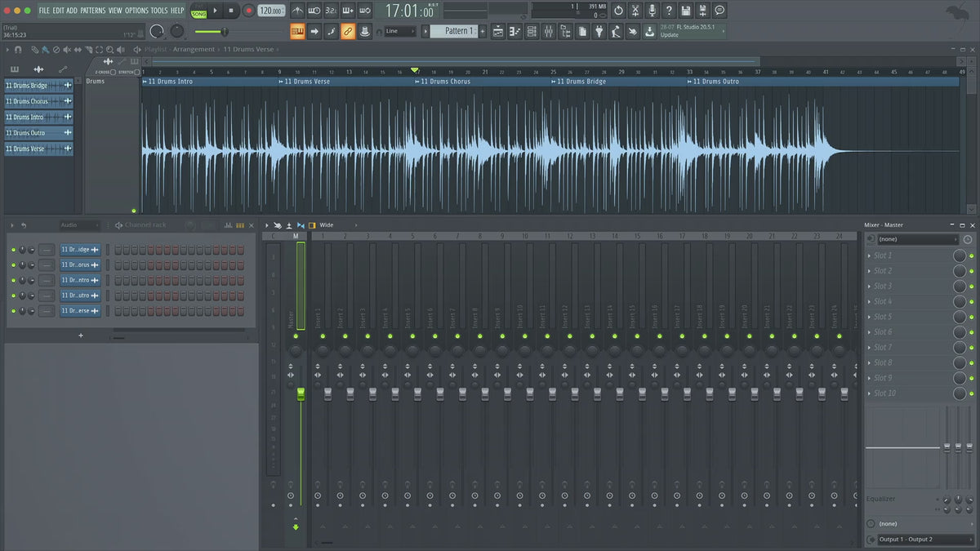Open the TOOLS menu
Viewport: 980px width, 551px height.
click(x=158, y=11)
